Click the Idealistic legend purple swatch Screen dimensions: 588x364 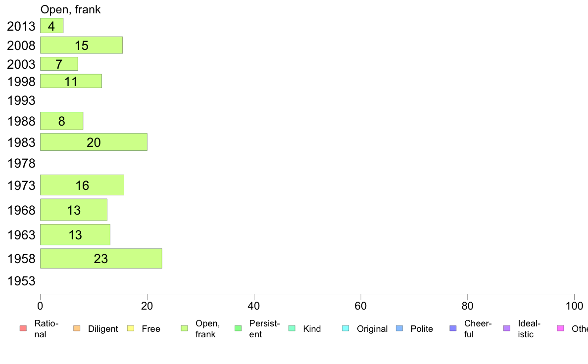click(507, 328)
